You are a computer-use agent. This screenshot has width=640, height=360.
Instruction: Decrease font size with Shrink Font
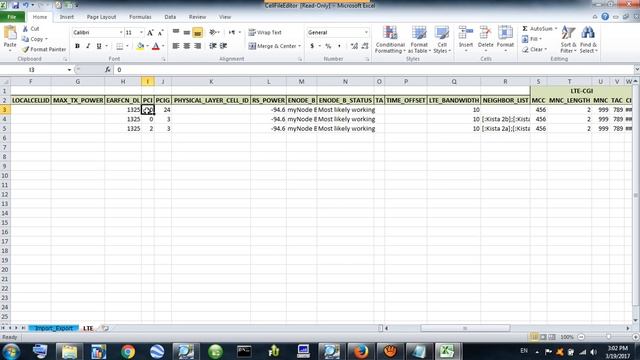pos(160,33)
